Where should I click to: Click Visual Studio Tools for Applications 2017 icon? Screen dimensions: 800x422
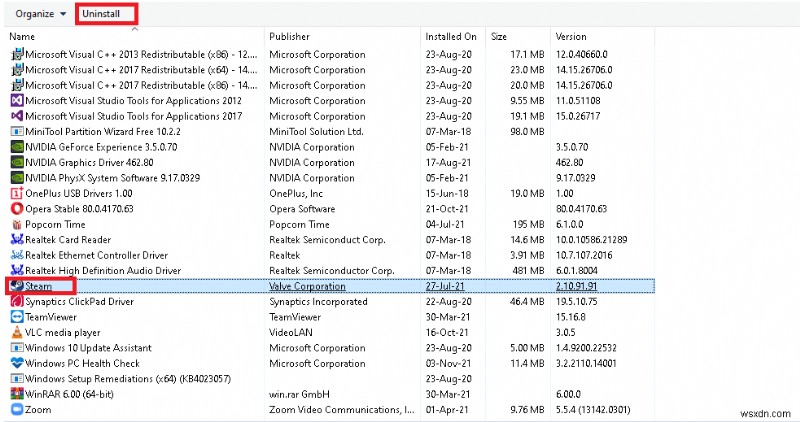click(17, 116)
